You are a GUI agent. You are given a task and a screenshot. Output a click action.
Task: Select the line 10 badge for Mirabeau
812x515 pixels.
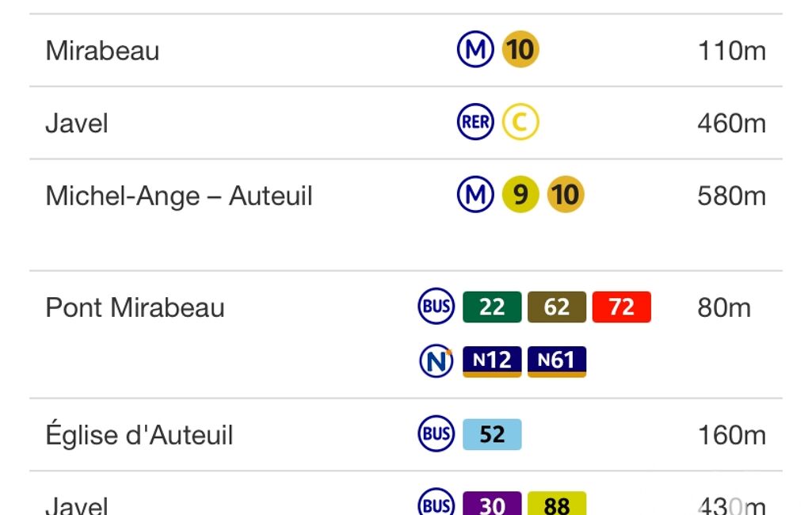(x=520, y=50)
